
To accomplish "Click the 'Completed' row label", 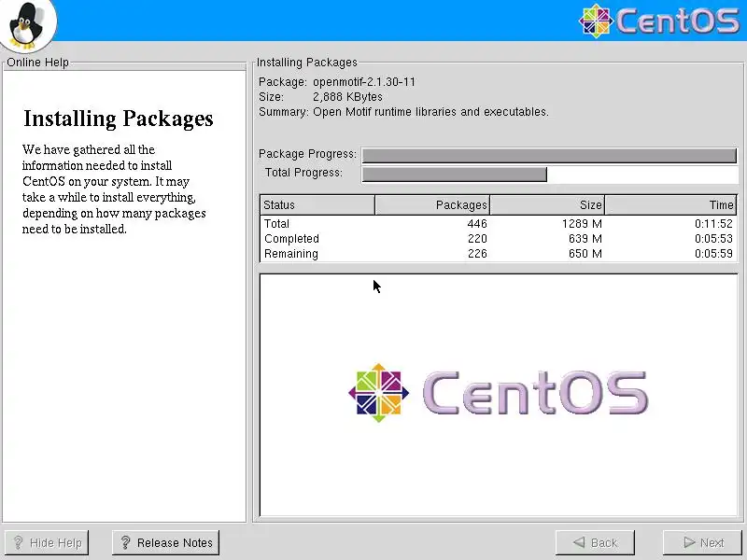I will click(x=291, y=238).
